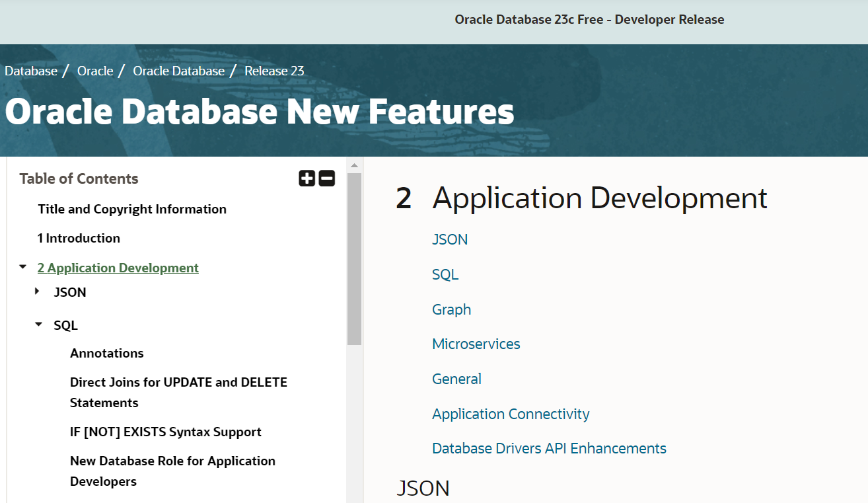Go to Oracle Database breadcrumb
The height and width of the screenshot is (503, 868).
(x=179, y=71)
